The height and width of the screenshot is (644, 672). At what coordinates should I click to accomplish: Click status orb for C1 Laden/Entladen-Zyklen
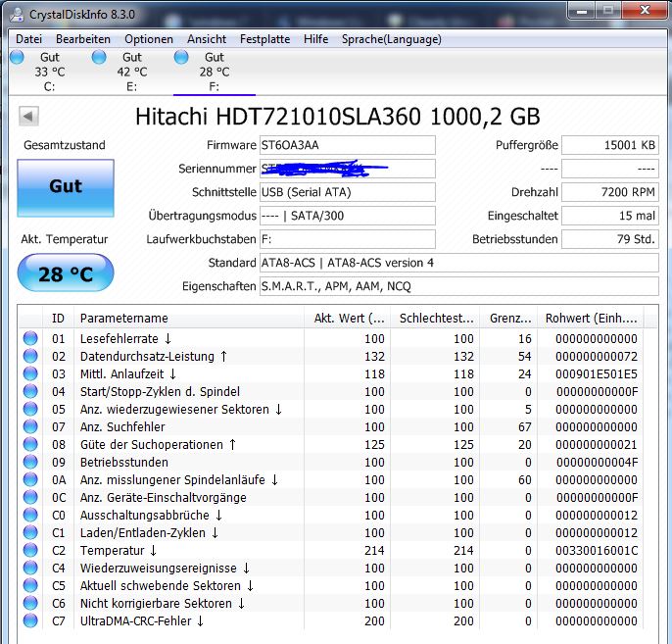(30, 532)
